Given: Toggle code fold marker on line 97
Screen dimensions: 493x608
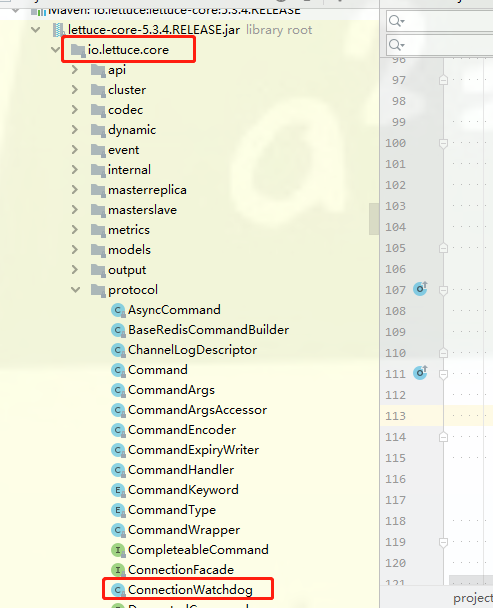Looking at the screenshot, I should click(x=443, y=80).
